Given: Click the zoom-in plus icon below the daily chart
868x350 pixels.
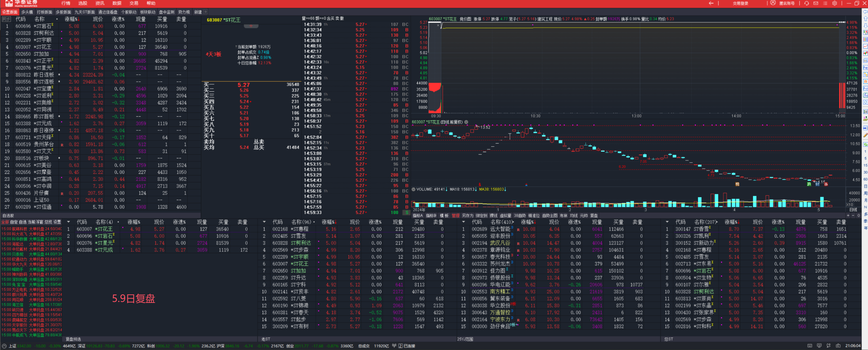Looking at the screenshot, I should pyautogui.click(x=848, y=216).
